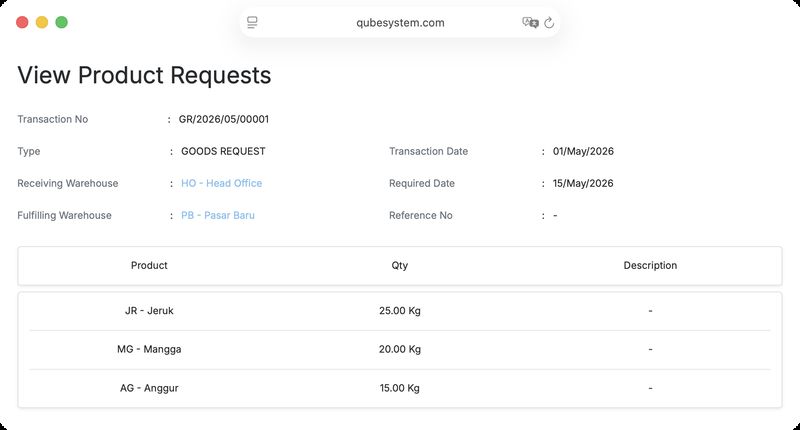Click the 01/May/2026 transaction date value
This screenshot has height=430, width=800.
coord(583,151)
